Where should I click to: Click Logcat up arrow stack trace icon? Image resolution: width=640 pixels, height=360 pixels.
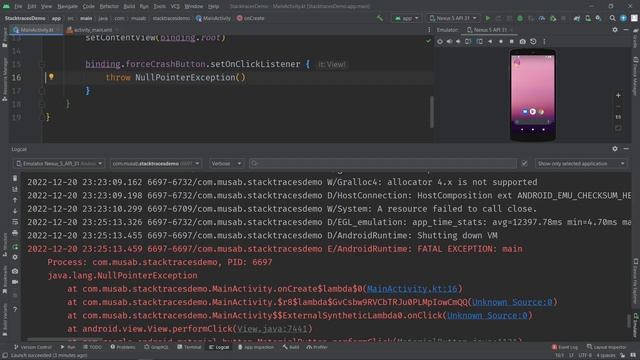coord(15,200)
